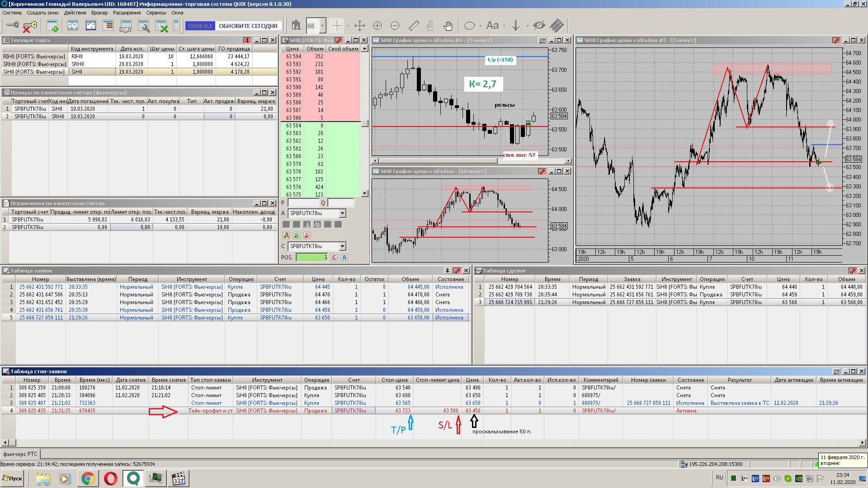Open the Брокер menu

pos(99,13)
